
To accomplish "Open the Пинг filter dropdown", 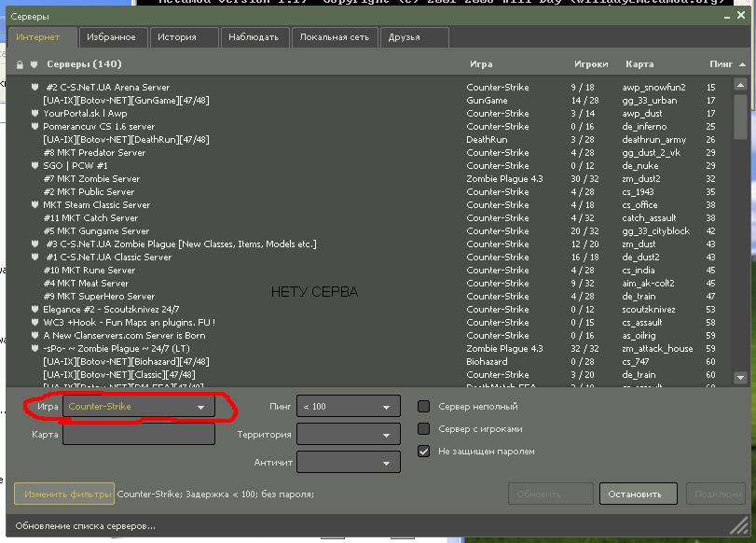I will [x=349, y=407].
